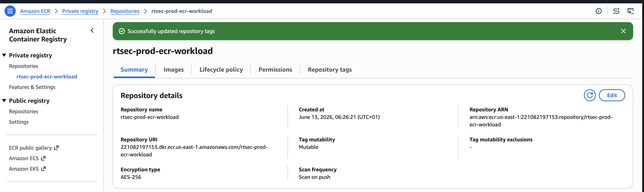
Task: Select rtsec-prod-ecr-workload in the sidebar
Action: [x=47, y=77]
